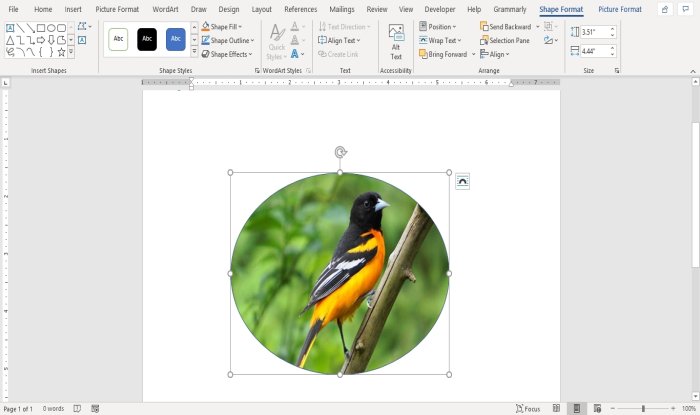Open the Wrap Text dropdown
Screen dimensions: 700x415
440,41
